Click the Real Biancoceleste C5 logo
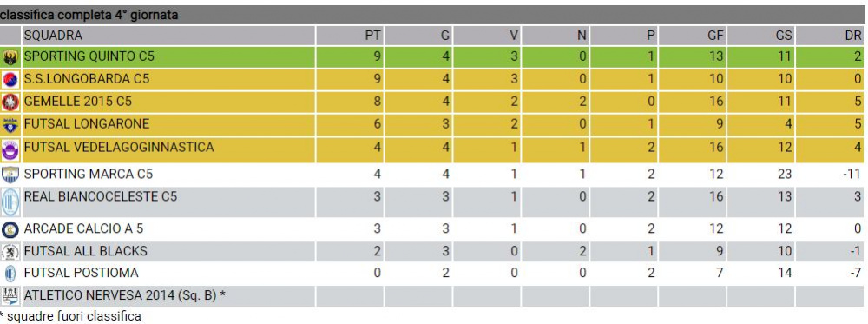 pyautogui.click(x=10, y=202)
